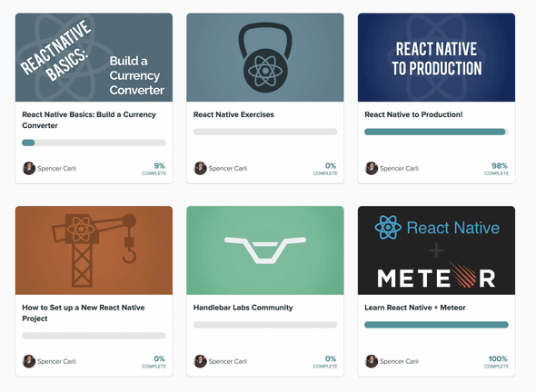
Task: Click Spencer Carli avatar on React Native to Production card
Action: coord(372,169)
